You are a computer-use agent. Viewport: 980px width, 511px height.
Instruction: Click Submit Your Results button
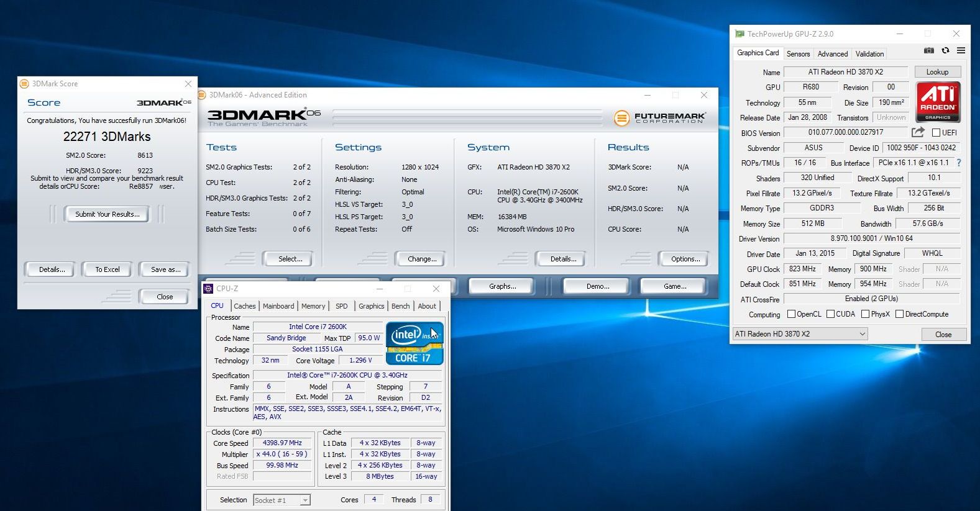point(108,214)
